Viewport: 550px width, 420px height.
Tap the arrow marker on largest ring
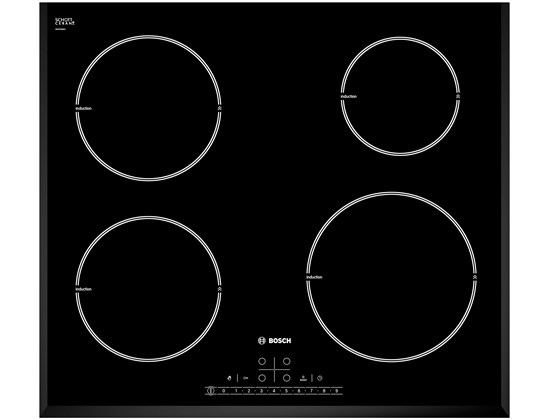(474, 277)
